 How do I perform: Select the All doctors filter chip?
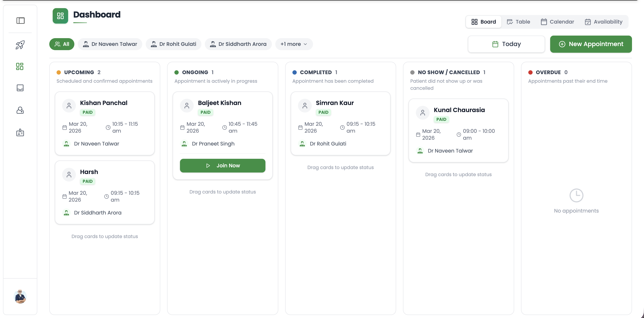(x=62, y=44)
